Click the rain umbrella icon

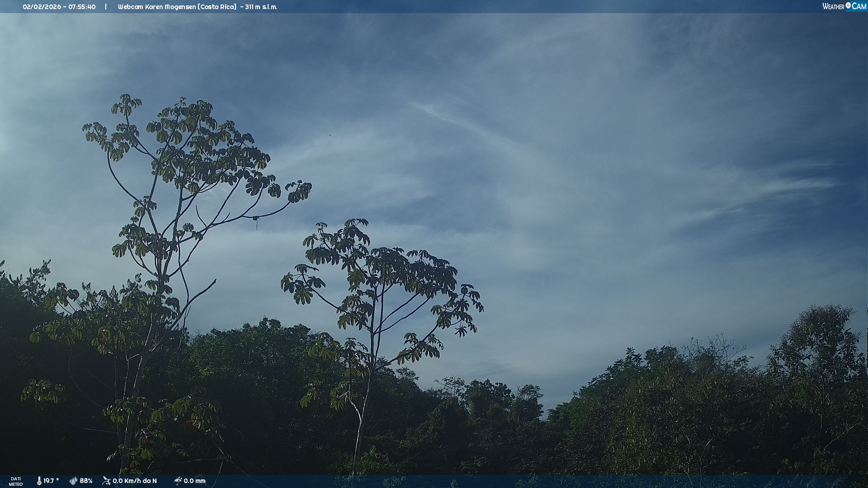coord(178,481)
